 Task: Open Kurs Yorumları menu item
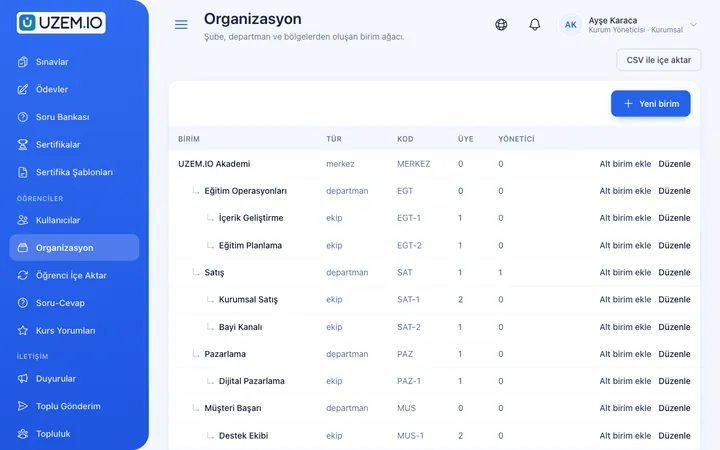coord(74,330)
